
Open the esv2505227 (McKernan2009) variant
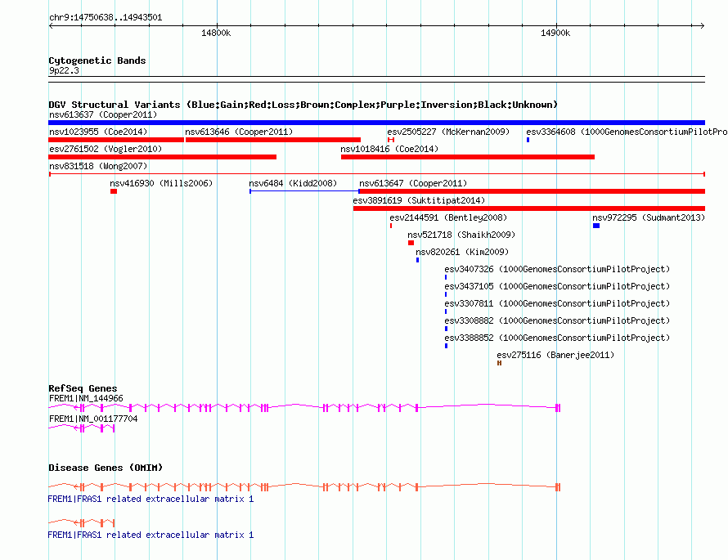[448, 132]
